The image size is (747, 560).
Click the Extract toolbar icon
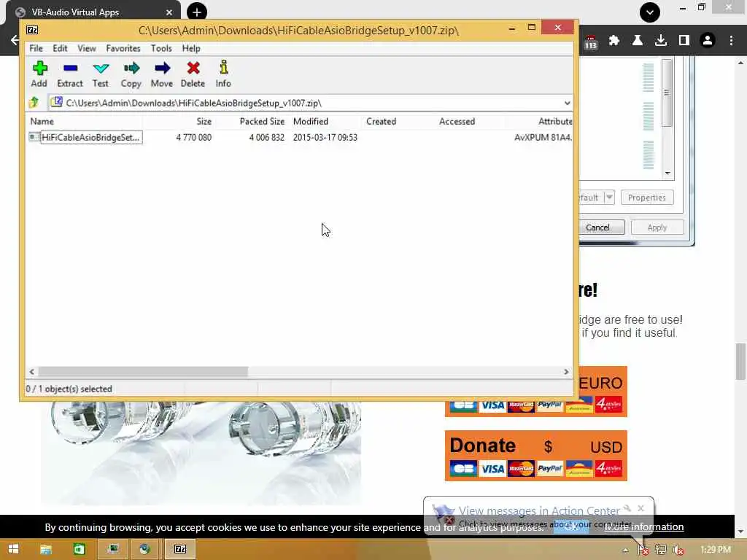(70, 74)
